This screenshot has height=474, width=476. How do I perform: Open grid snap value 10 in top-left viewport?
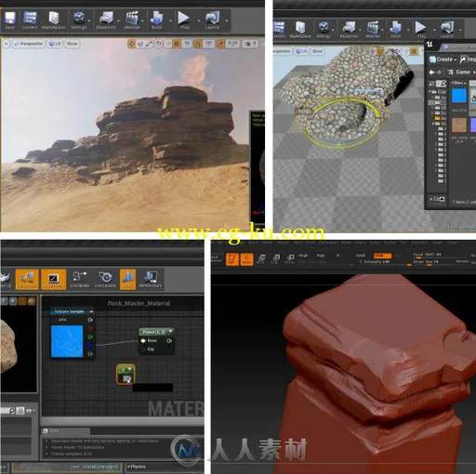click(x=187, y=44)
